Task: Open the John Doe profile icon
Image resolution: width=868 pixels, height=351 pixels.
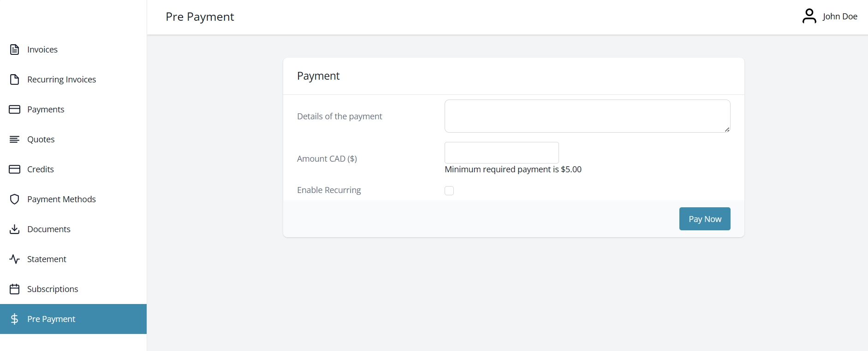Action: click(809, 16)
